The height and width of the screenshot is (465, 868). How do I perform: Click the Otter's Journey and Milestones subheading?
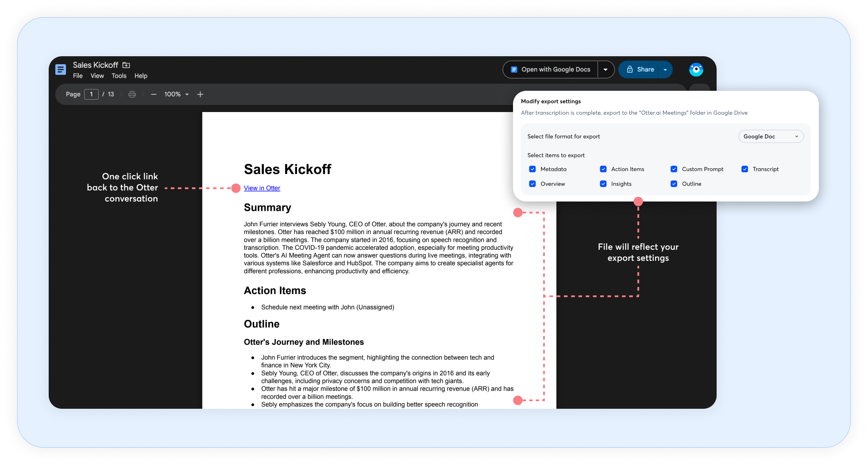coord(304,342)
